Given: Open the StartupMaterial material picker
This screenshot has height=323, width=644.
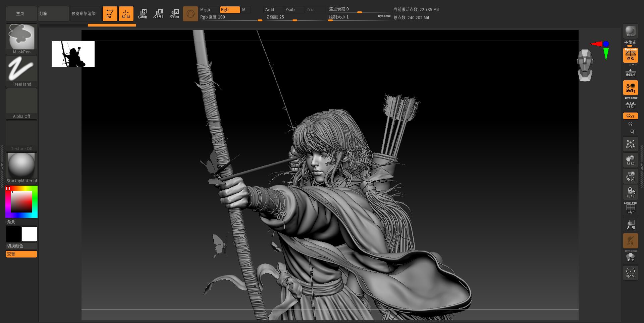Looking at the screenshot, I should tap(21, 168).
